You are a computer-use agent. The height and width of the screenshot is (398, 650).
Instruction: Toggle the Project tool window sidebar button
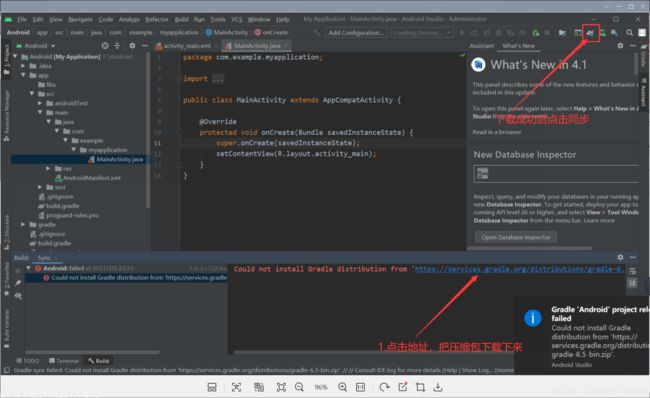6,60
